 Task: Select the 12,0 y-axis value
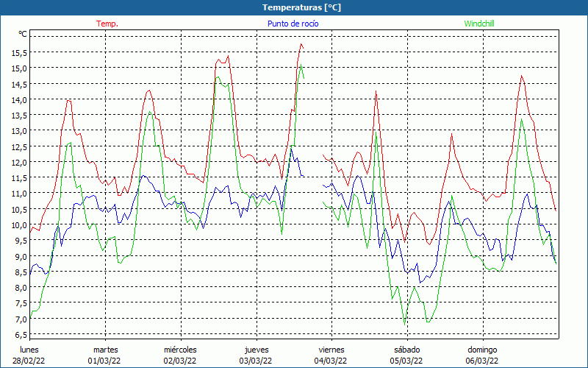click(x=20, y=163)
